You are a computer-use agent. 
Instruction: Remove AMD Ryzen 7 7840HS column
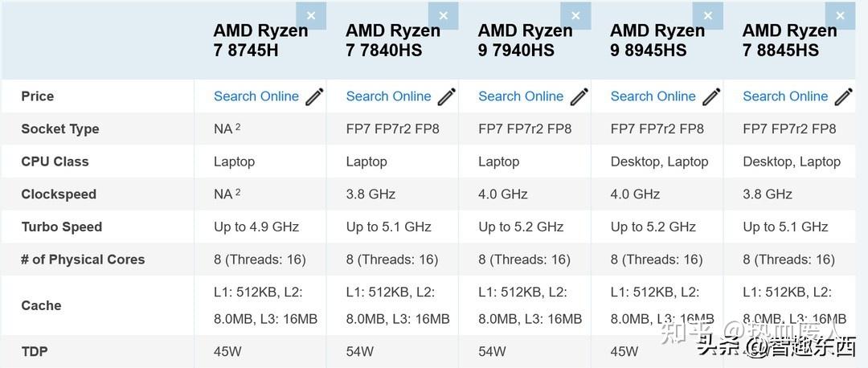(x=444, y=16)
